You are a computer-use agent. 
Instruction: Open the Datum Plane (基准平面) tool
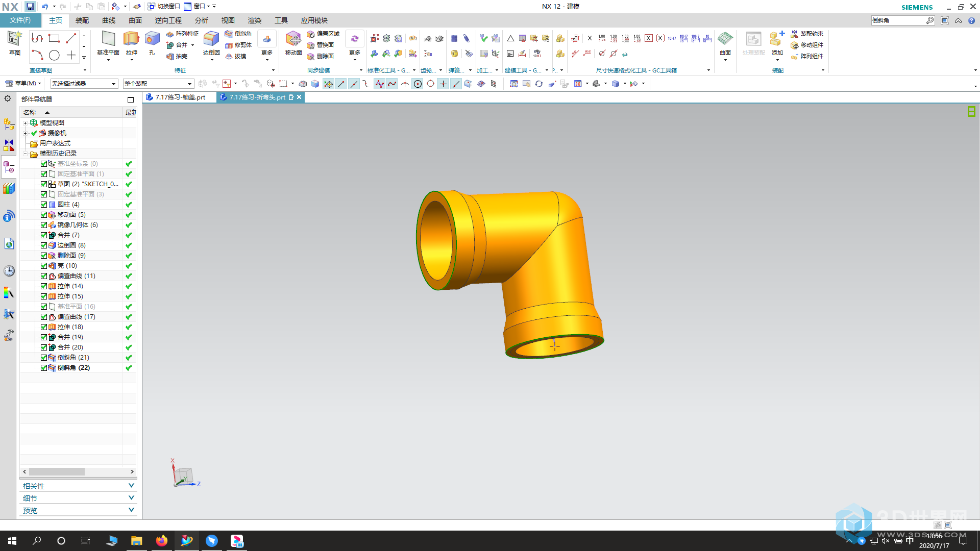pyautogui.click(x=108, y=43)
